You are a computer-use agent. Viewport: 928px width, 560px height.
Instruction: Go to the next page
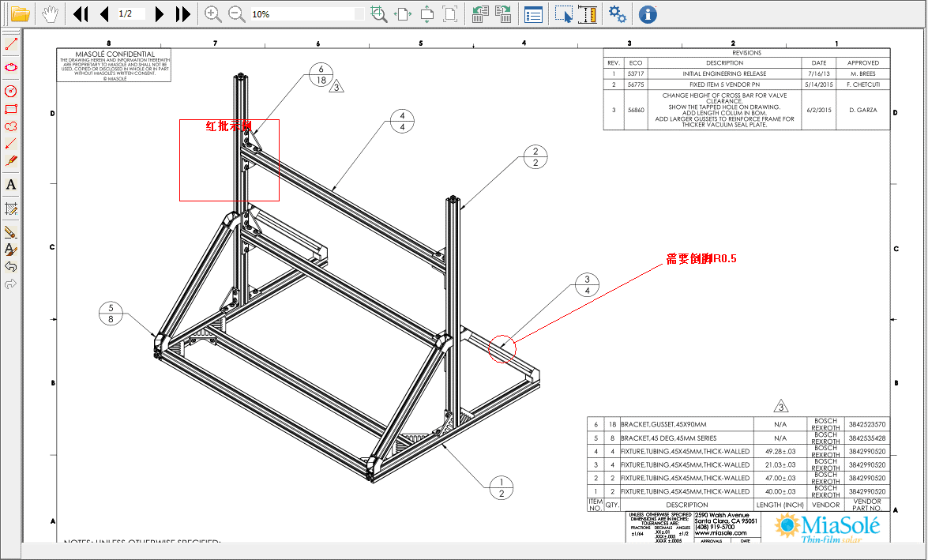pos(159,14)
